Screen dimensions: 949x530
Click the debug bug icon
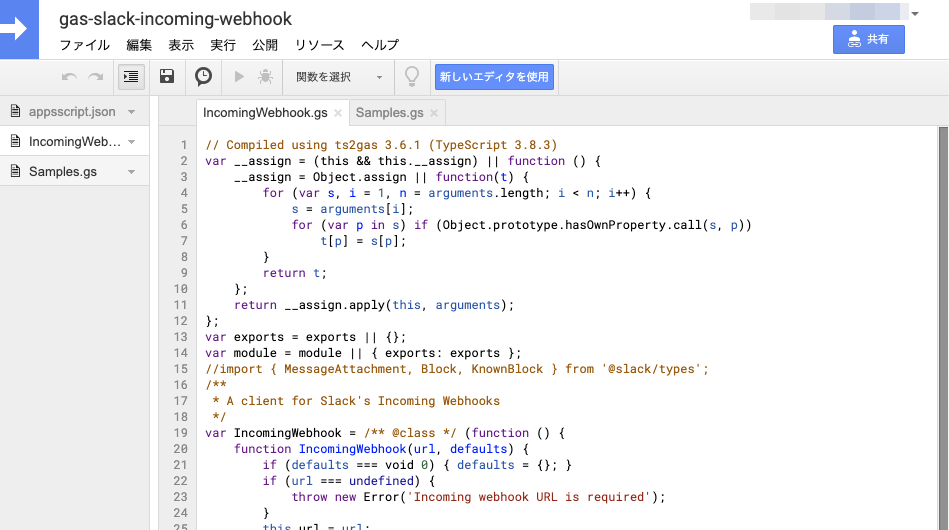(265, 76)
